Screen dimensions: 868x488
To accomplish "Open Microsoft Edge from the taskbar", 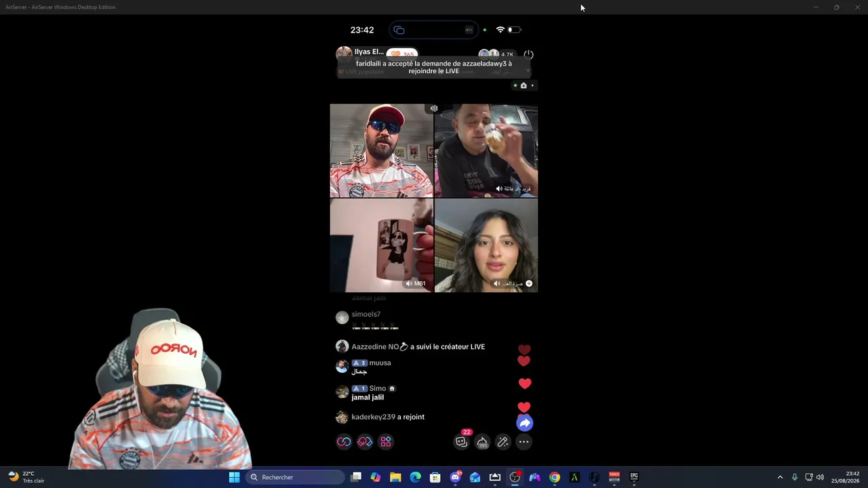I will click(416, 477).
